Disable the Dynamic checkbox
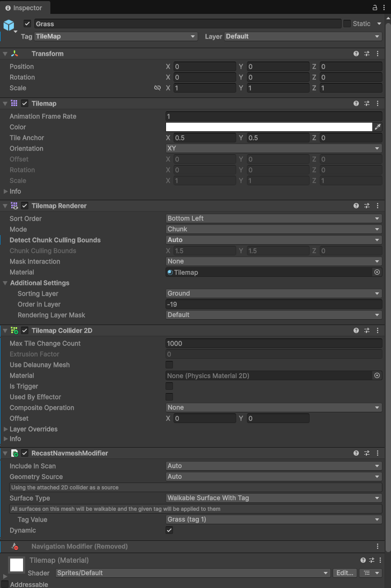The width and height of the screenshot is (391, 588). pos(169,530)
